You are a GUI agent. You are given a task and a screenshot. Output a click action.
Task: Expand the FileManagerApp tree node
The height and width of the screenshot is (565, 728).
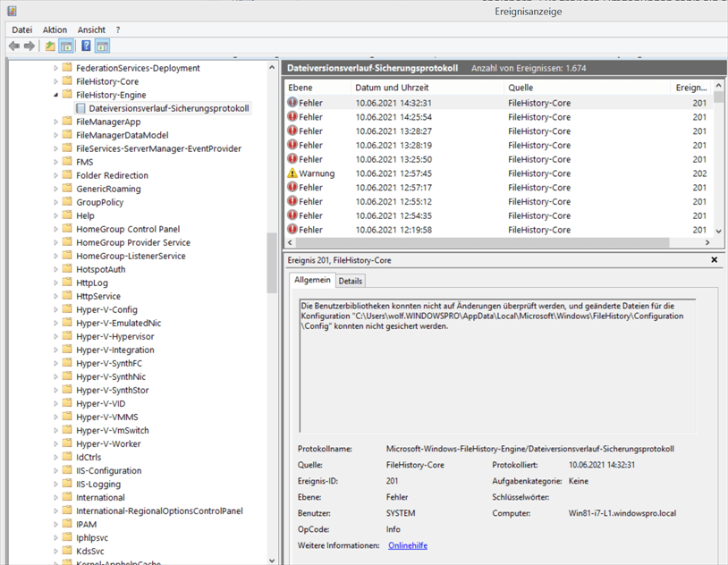[55, 122]
